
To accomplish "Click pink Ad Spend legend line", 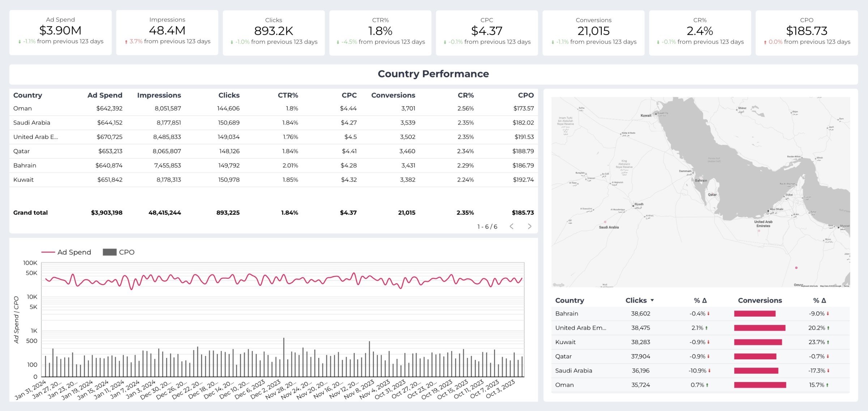I will 48,252.
